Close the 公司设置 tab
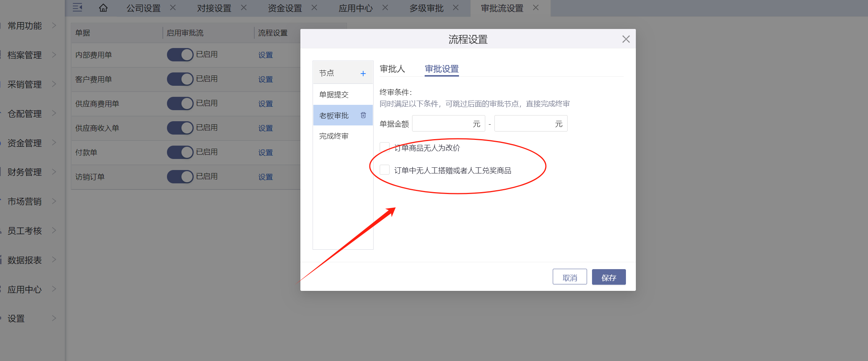The height and width of the screenshot is (361, 868). tap(173, 8)
